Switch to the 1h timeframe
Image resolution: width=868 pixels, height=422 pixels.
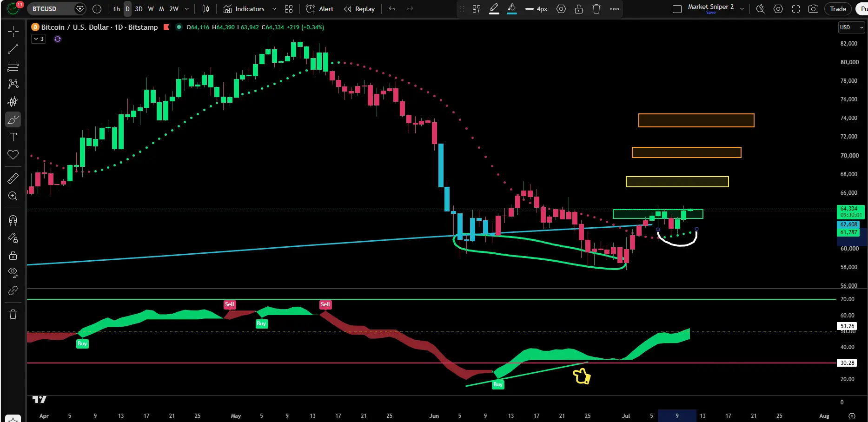click(x=116, y=9)
